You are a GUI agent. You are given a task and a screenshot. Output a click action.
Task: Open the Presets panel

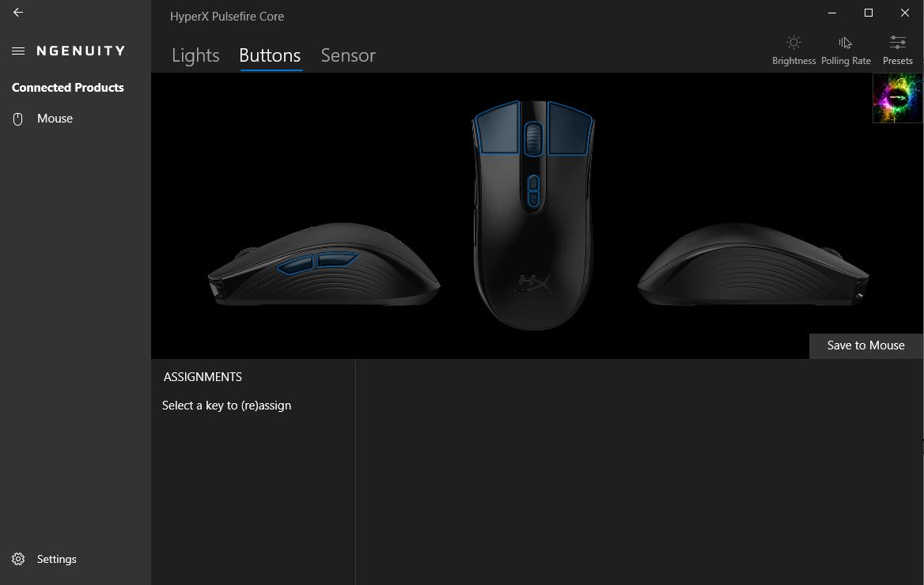tap(897, 50)
